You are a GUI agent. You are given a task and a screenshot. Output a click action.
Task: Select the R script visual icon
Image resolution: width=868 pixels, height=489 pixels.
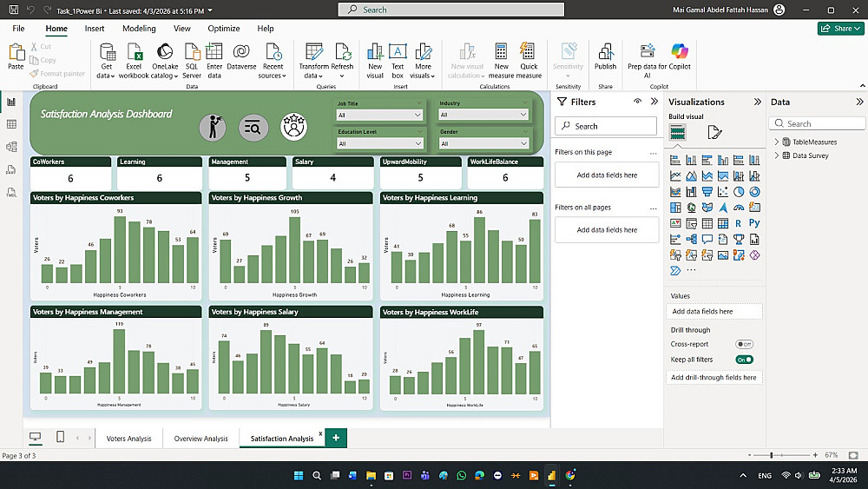point(739,223)
